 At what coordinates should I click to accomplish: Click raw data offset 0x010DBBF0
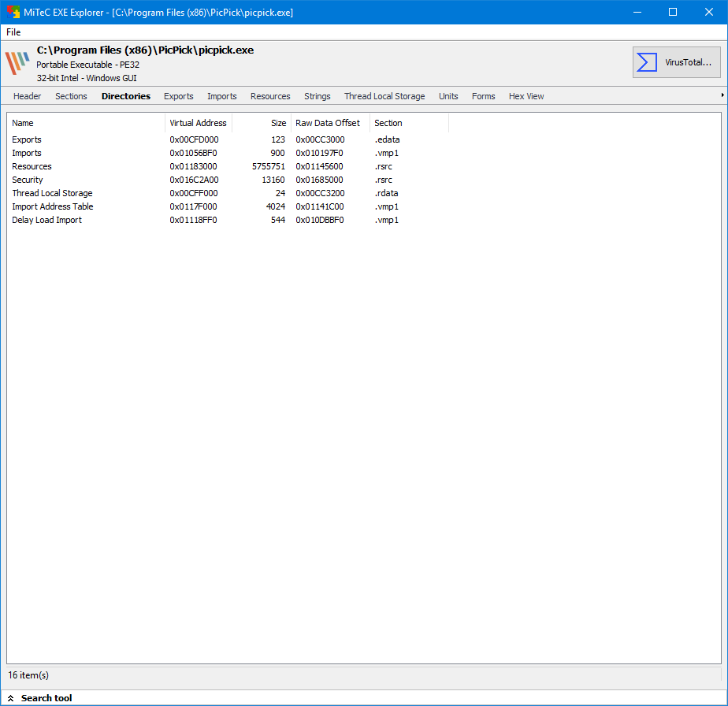tap(320, 220)
